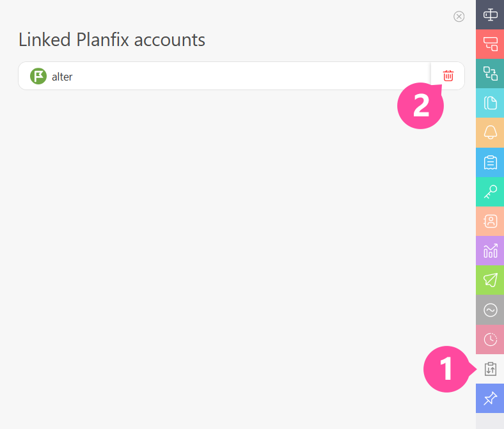Open the green key access icon

coord(490,192)
